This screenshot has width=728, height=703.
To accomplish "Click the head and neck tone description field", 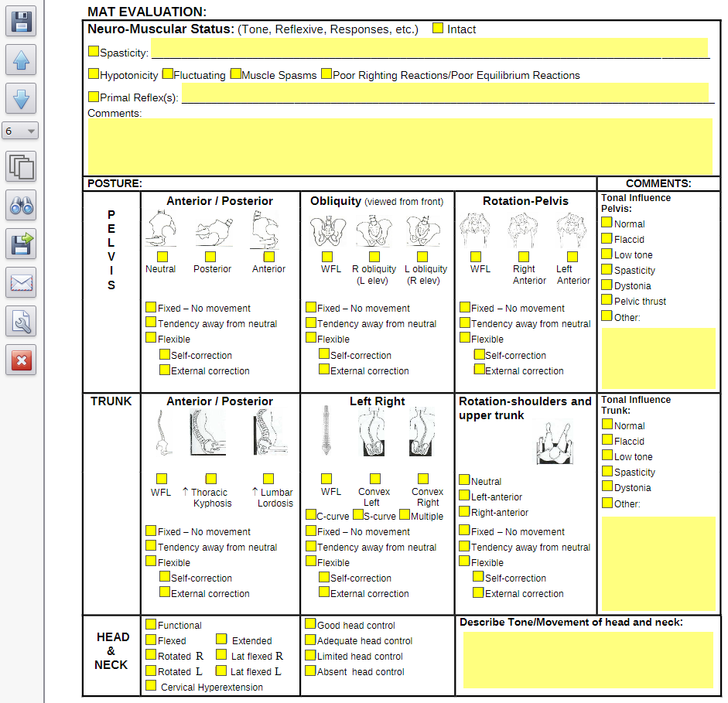I will (x=587, y=659).
